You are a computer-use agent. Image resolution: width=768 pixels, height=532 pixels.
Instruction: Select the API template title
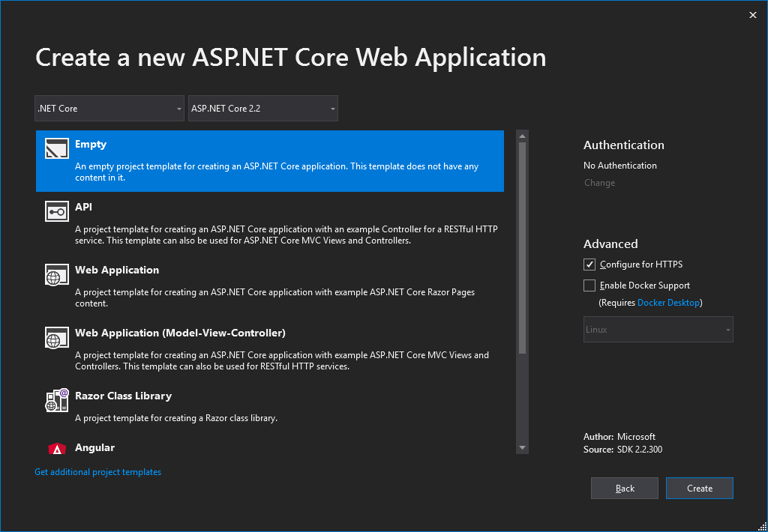[83, 207]
